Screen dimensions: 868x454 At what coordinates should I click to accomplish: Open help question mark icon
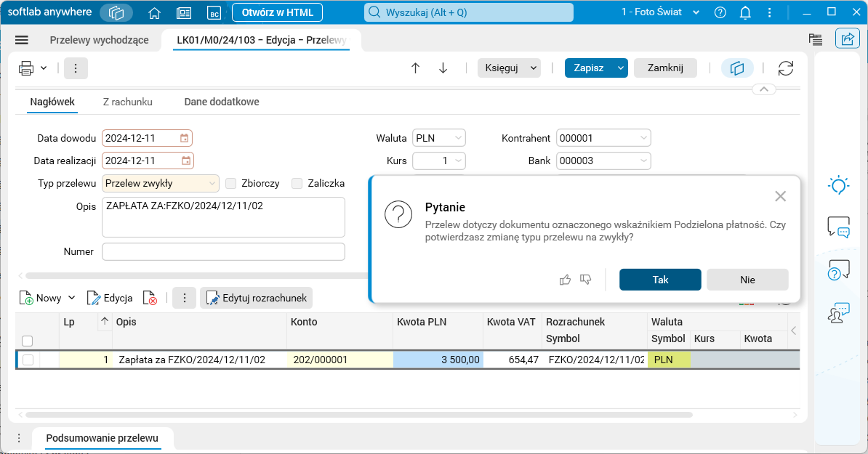click(720, 12)
